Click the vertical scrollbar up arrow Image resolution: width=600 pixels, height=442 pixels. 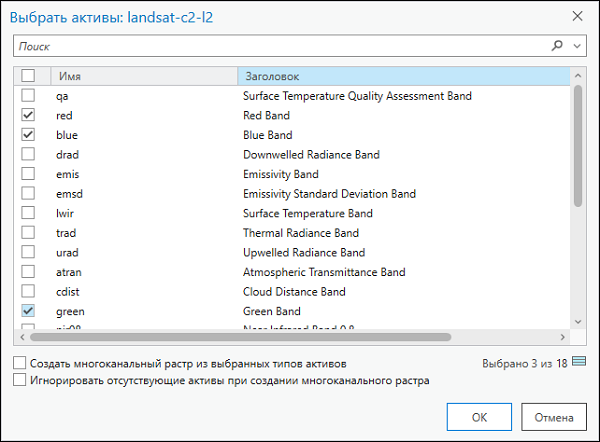577,75
